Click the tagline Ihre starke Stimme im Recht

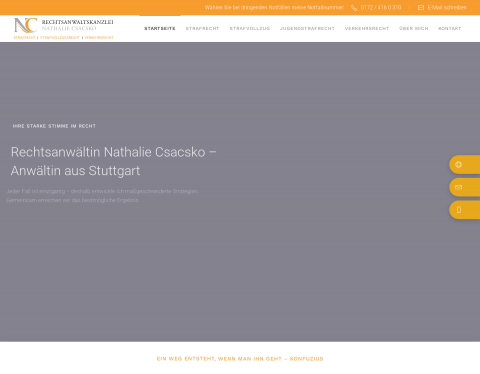pyautogui.click(x=54, y=126)
